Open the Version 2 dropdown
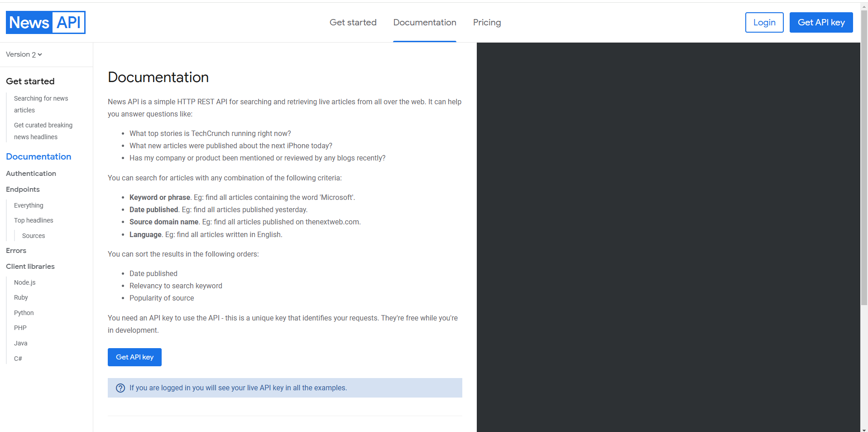 24,54
